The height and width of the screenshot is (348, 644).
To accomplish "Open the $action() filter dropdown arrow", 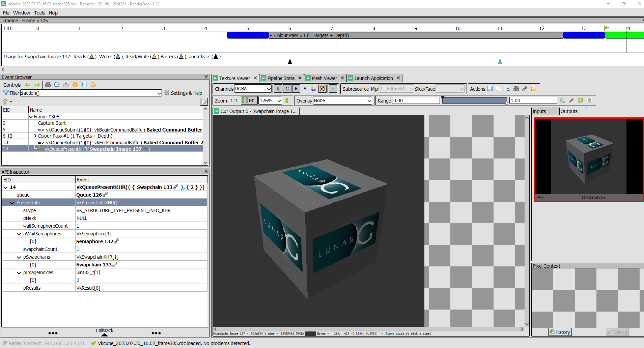I will pos(159,93).
